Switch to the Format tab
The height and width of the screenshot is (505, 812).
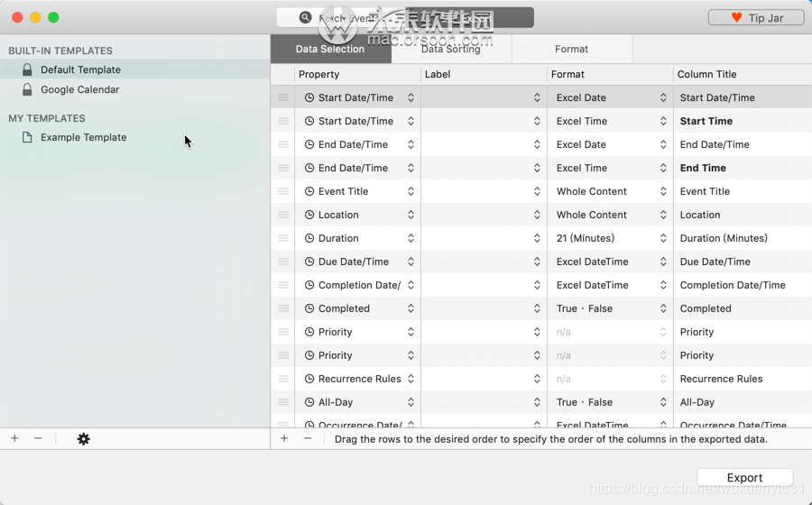(x=572, y=50)
